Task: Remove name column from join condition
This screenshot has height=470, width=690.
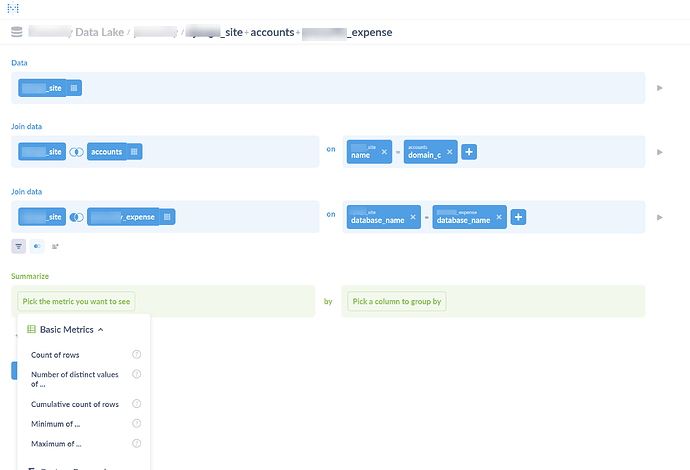Action: click(x=384, y=152)
